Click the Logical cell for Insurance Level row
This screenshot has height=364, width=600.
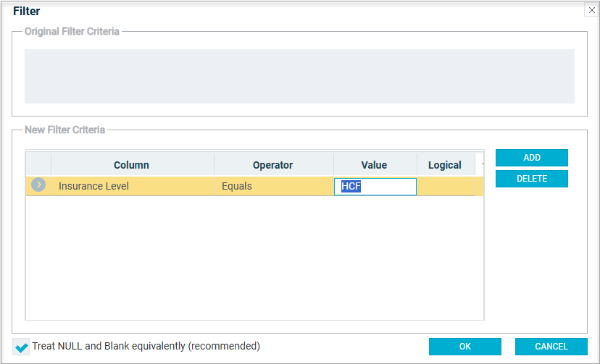coord(446,186)
